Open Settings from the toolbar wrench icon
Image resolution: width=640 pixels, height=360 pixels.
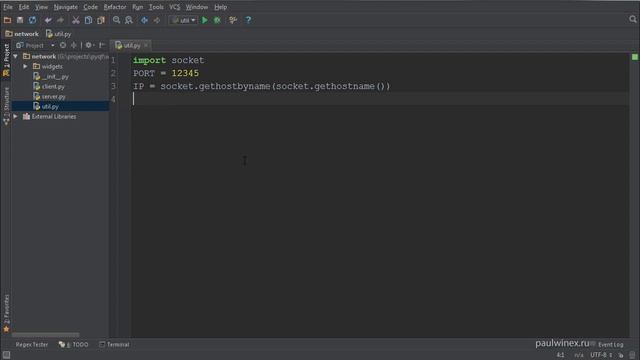233,20
